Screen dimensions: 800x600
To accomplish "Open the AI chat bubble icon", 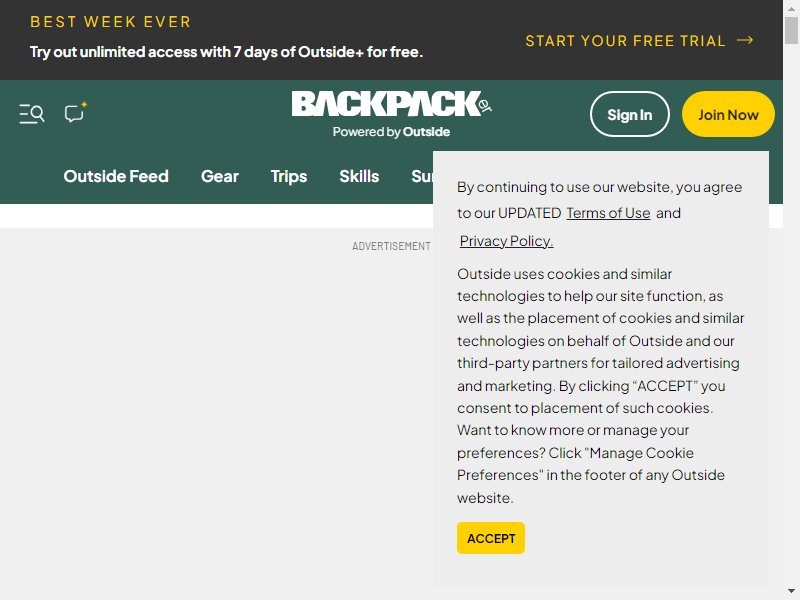I will pos(76,112).
